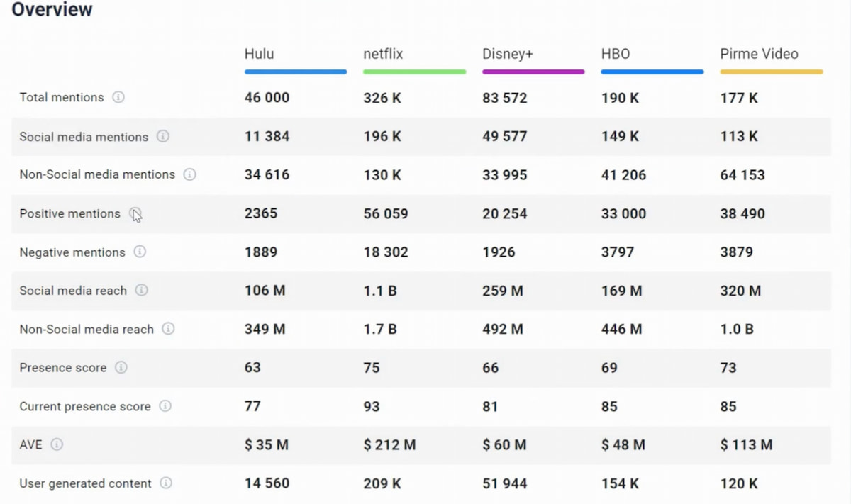Image resolution: width=851 pixels, height=504 pixels.
Task: Click info icon beside Total mentions
Action: point(118,97)
